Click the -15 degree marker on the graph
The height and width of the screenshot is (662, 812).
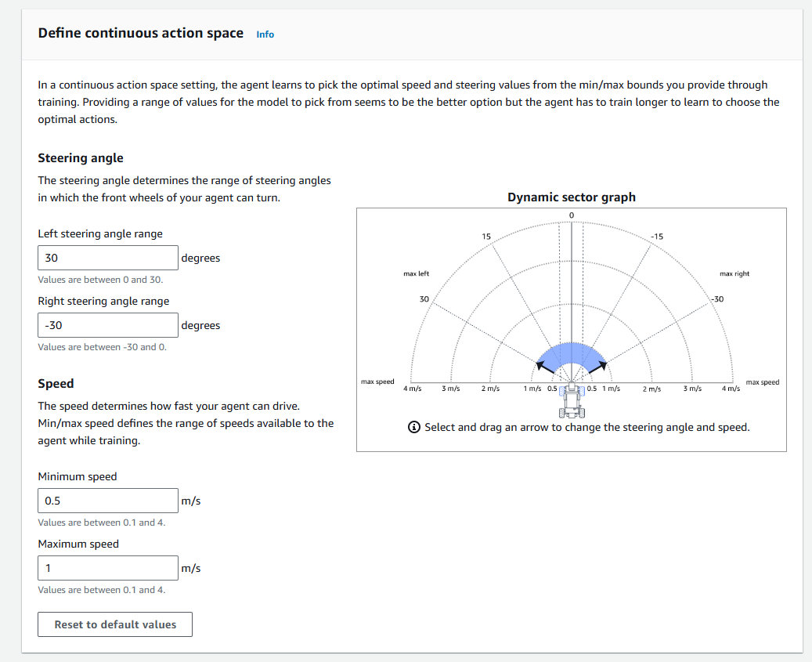click(x=657, y=236)
